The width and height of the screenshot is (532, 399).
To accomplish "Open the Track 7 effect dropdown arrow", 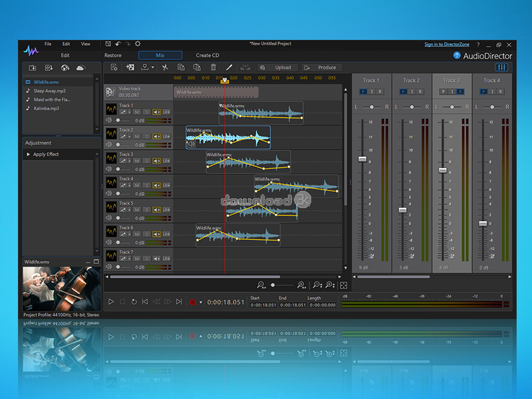I will coord(129,259).
